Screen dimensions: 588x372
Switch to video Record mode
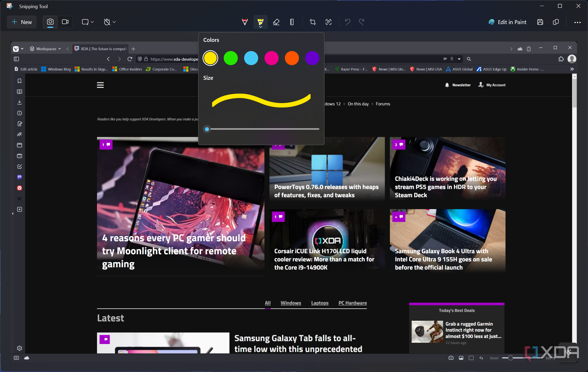65,22
